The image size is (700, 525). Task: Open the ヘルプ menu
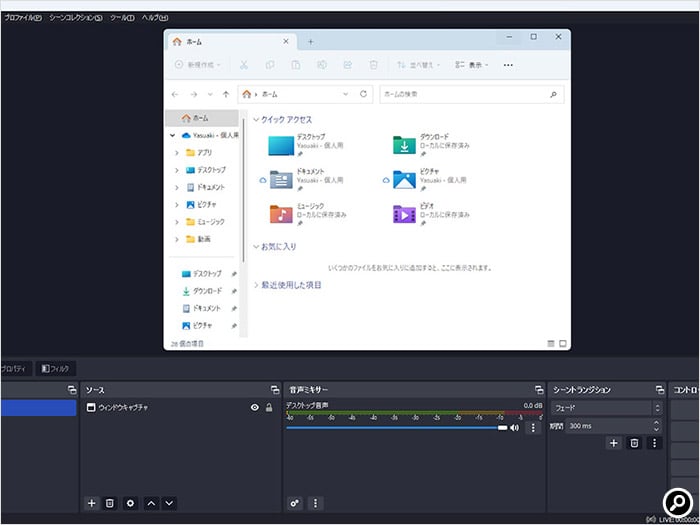tap(155, 18)
